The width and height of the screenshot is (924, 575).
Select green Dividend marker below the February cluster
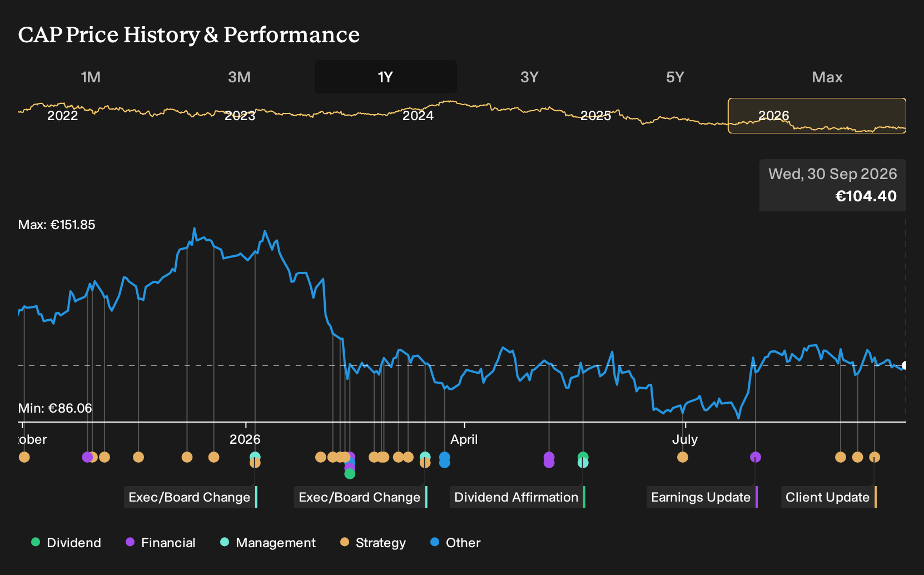350,474
